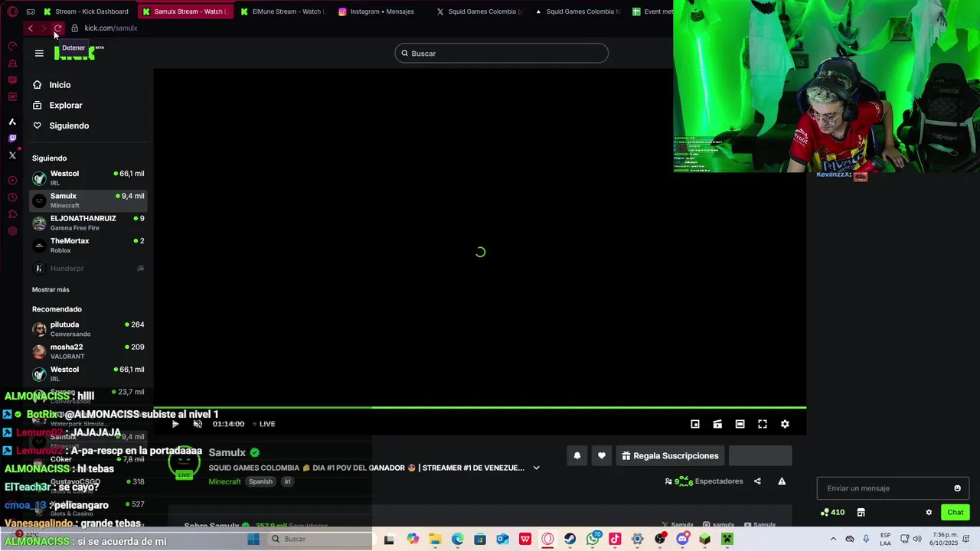Click the Espectadores viewer count

[704, 481]
